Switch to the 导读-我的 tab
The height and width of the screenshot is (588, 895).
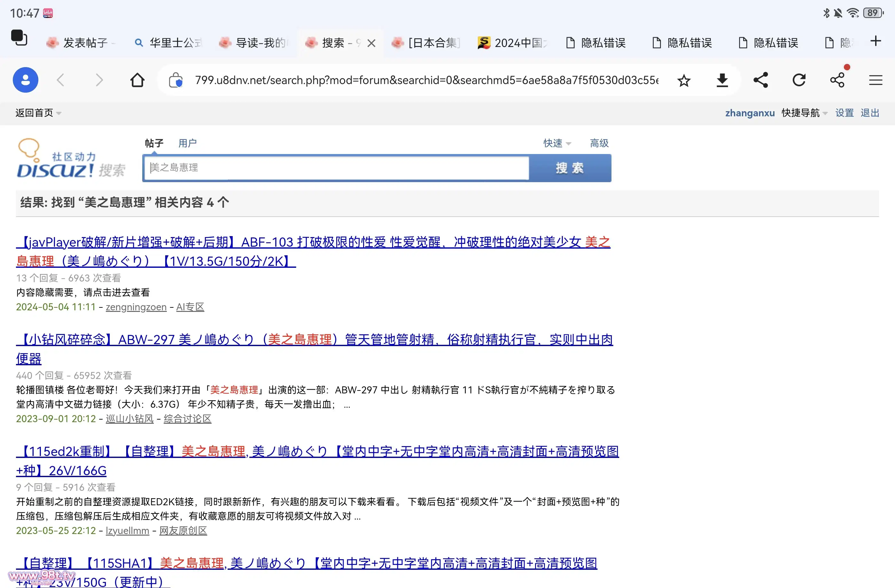click(x=254, y=43)
